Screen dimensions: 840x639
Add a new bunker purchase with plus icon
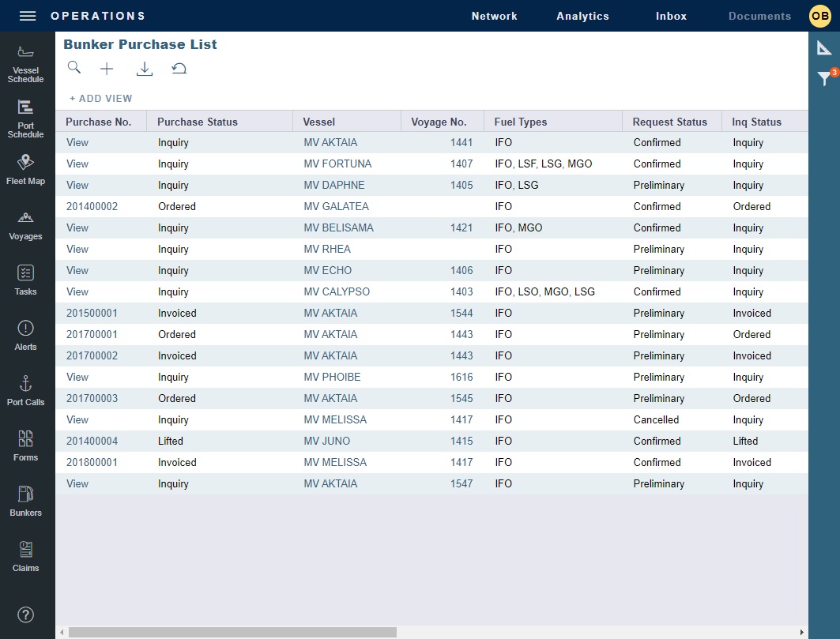click(107, 69)
